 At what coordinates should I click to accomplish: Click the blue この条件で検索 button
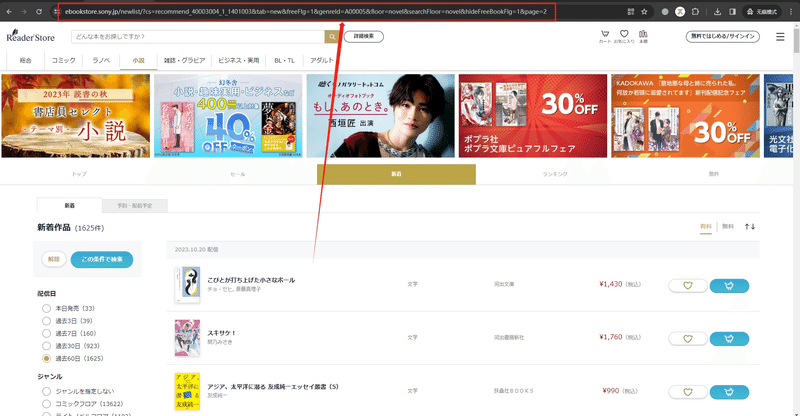coord(102,259)
